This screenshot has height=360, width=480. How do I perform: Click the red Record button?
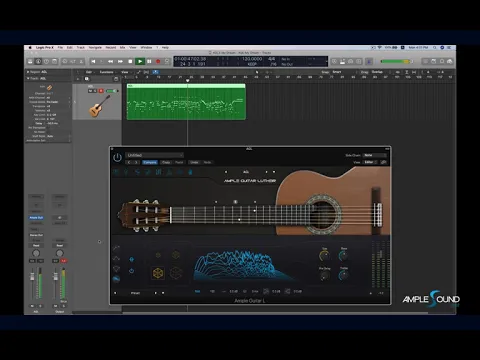point(158,61)
